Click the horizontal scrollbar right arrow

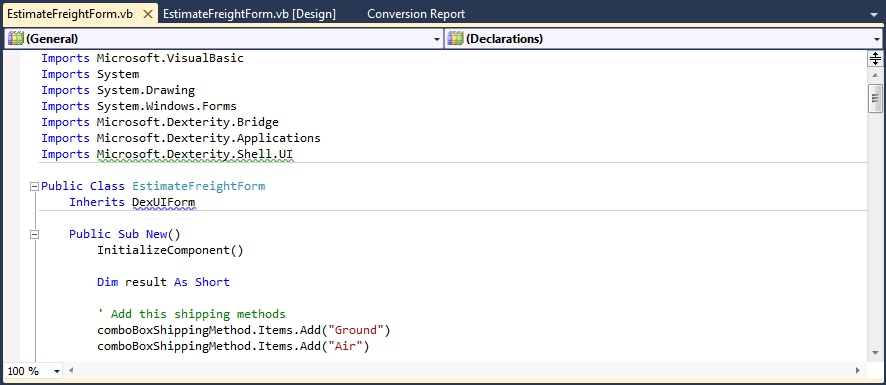click(858, 371)
